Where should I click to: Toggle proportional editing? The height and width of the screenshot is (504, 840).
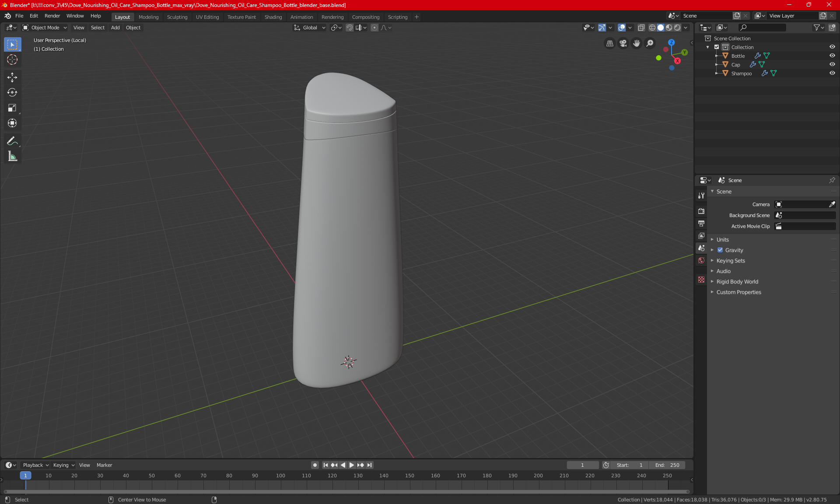point(374,28)
